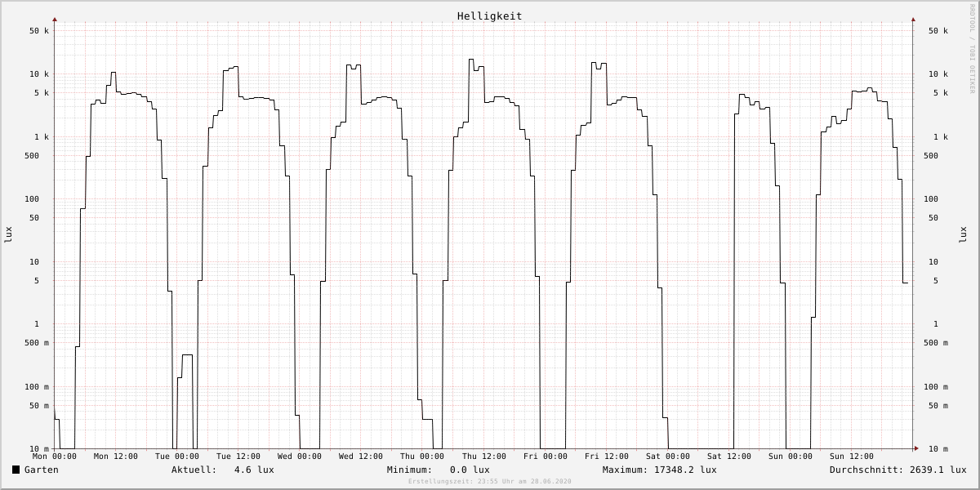This screenshot has height=490, width=980.
Task: Select "50 m" on the right axis
Action: pos(938,406)
